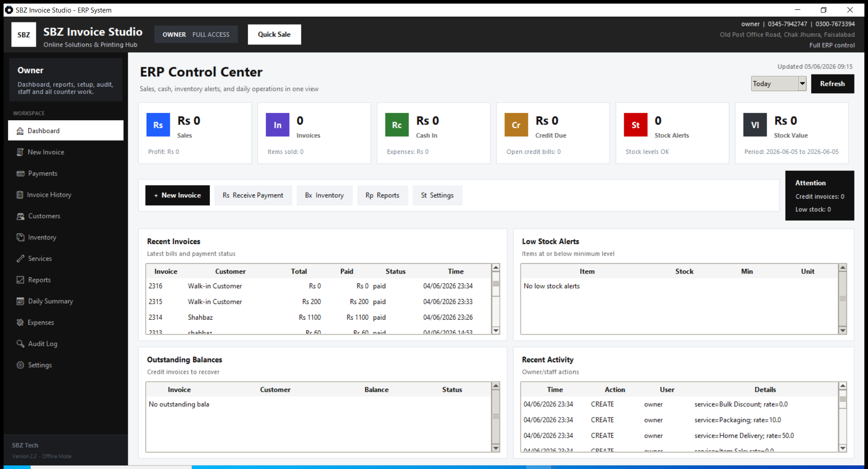Select Packaging rate=10.0 activity row
This screenshot has width=868, height=469.
pos(679,420)
